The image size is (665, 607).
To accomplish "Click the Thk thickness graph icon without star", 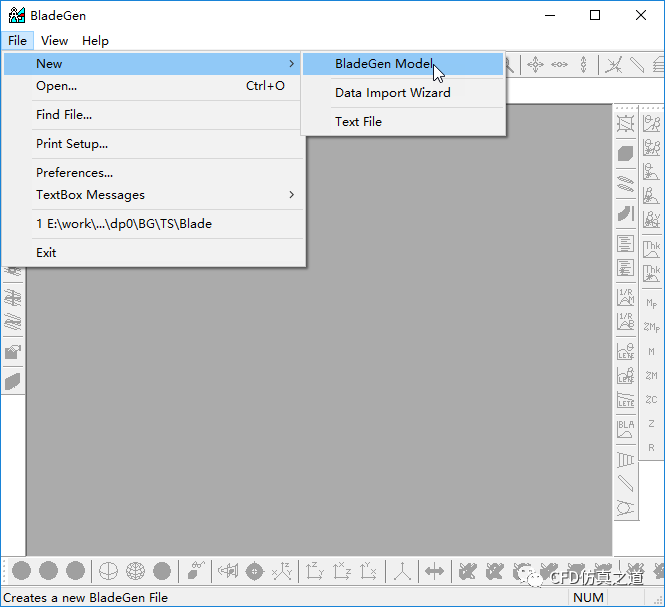I will [x=651, y=249].
